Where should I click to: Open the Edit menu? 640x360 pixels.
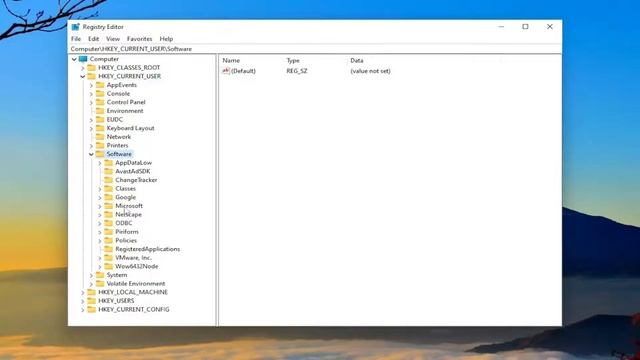93,39
